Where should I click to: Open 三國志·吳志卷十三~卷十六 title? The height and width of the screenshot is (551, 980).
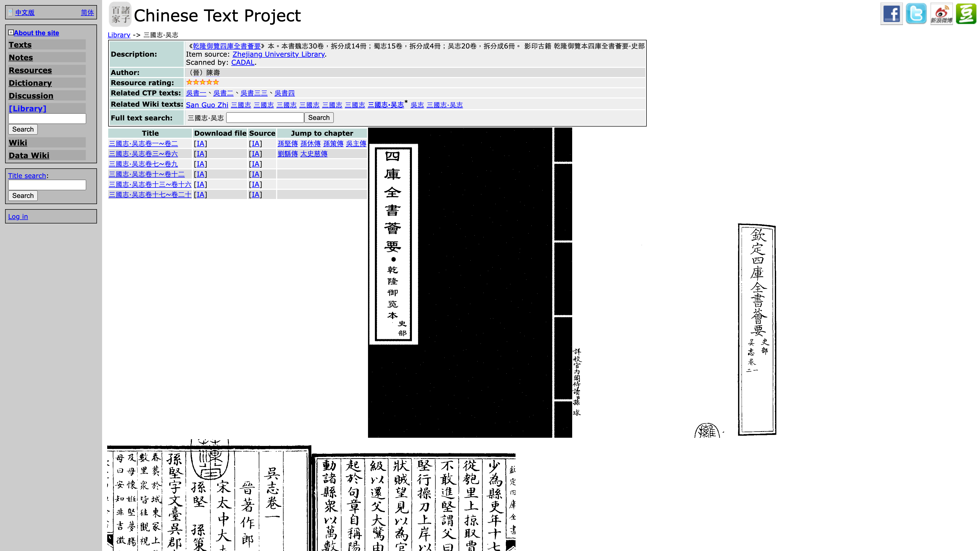[150, 184]
